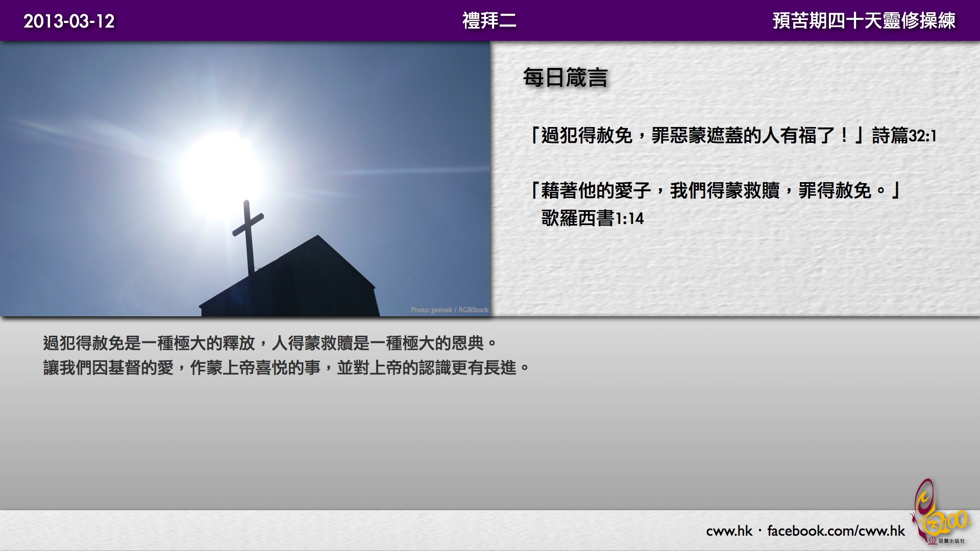This screenshot has height=551, width=980.
Task: Click the 詩篇32:1 scripture reference
Action: 904,136
